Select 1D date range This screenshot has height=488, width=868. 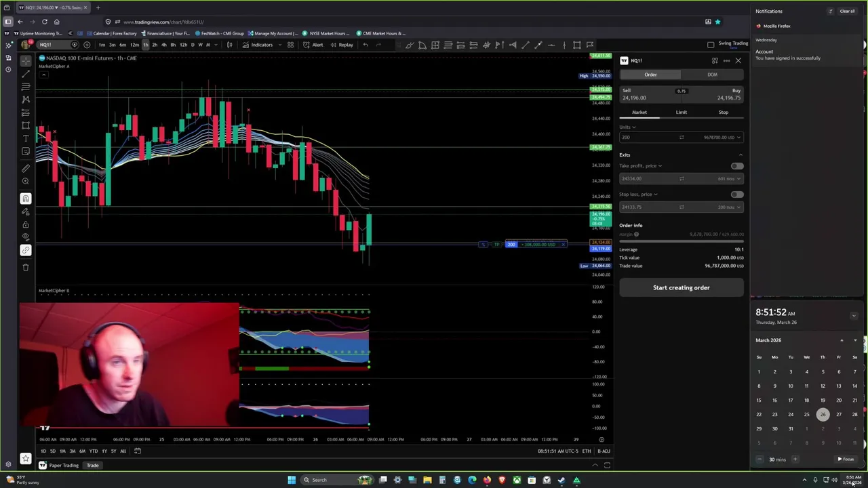[43, 451]
